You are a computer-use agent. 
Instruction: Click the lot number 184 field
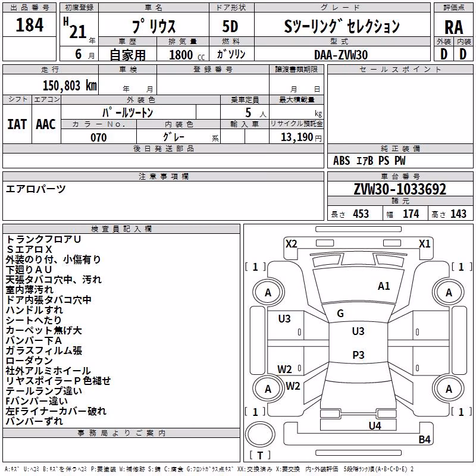(x=29, y=25)
